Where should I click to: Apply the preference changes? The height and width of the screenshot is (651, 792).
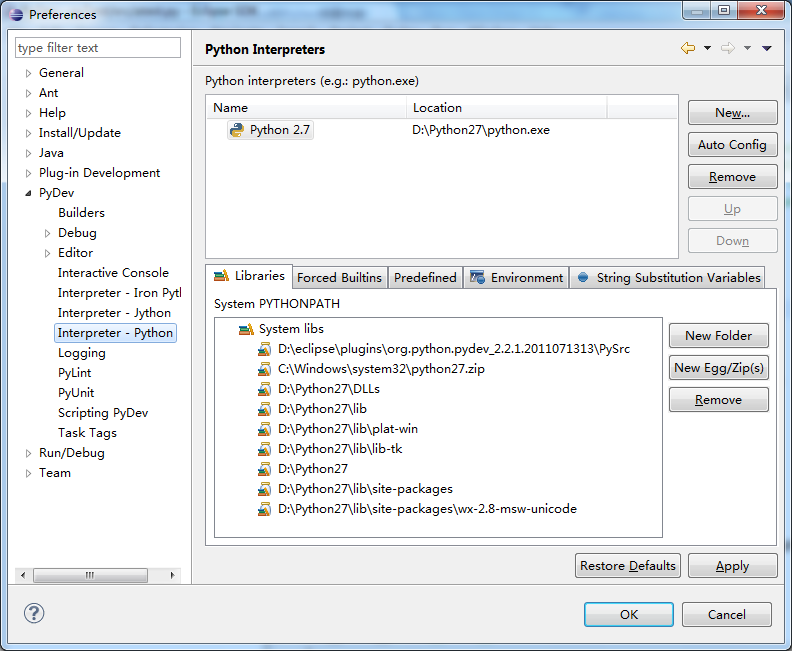(x=732, y=566)
